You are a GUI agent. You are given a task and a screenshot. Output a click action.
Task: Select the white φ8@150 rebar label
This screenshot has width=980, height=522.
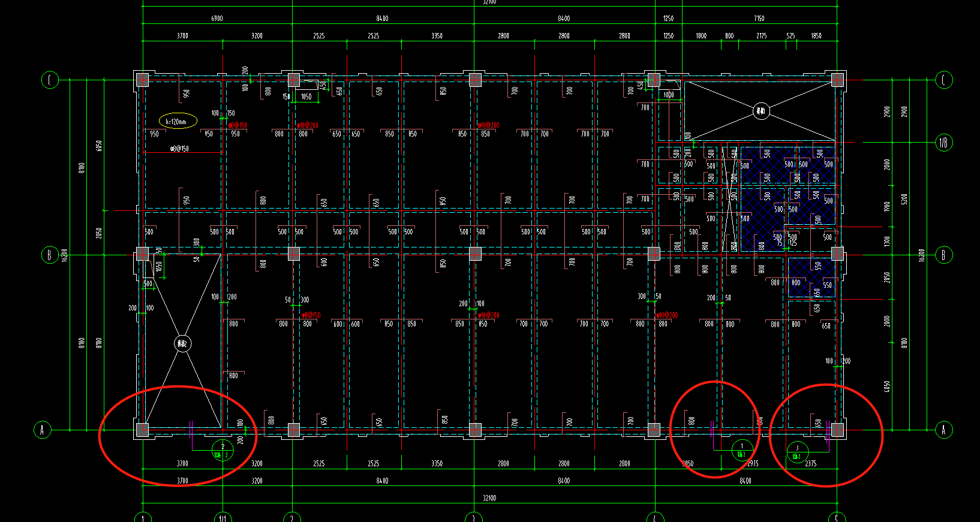[179, 149]
